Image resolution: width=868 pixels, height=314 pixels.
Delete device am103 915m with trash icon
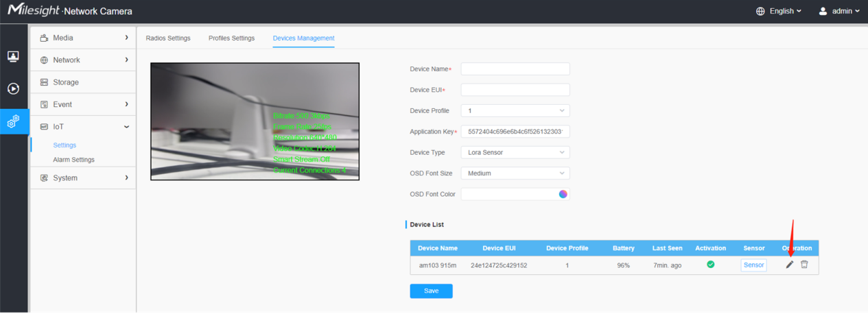(x=804, y=265)
